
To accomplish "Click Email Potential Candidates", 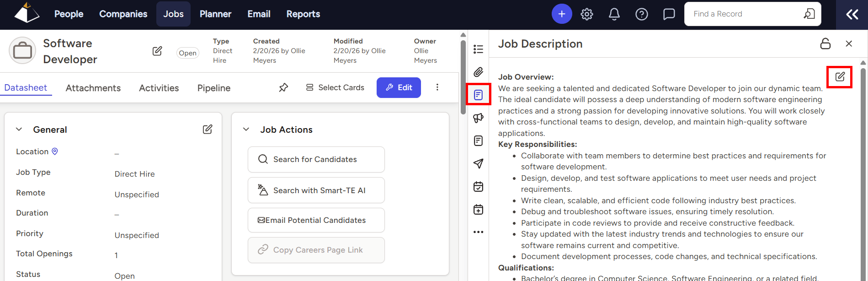I will point(316,220).
